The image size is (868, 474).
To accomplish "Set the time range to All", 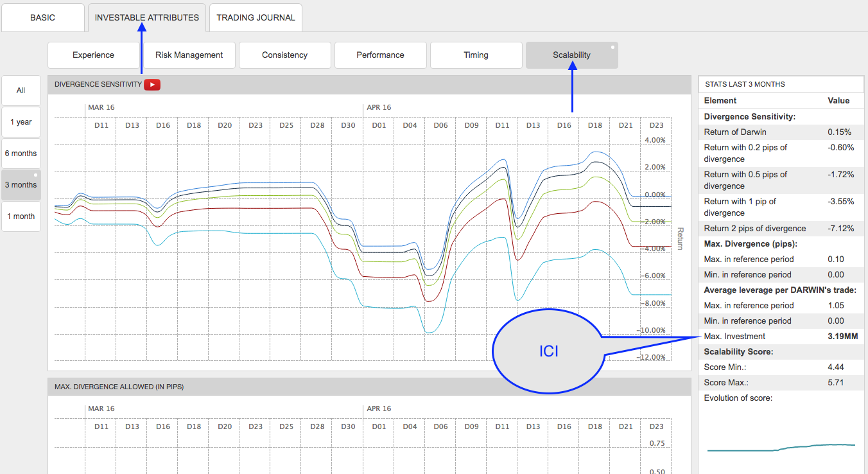I will (21, 91).
